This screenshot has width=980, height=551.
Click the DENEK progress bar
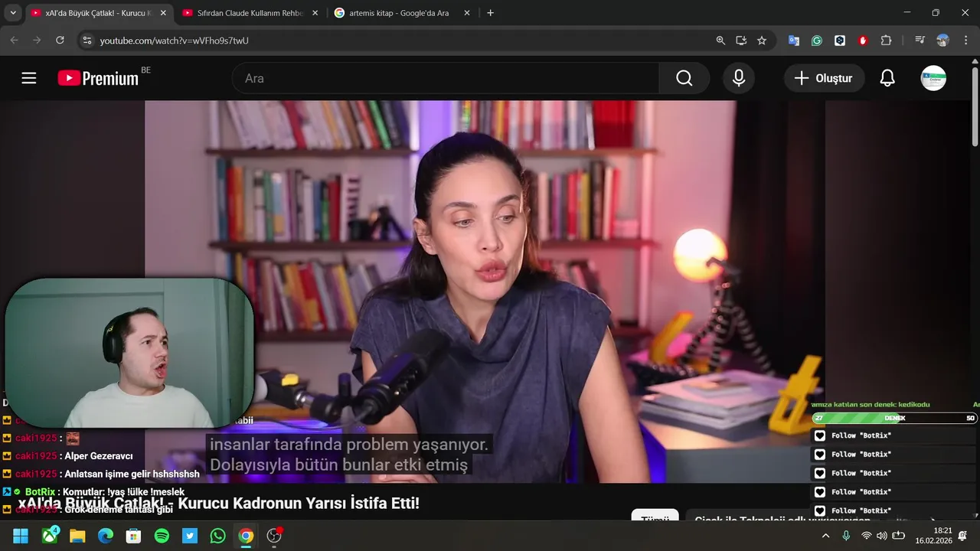coord(894,418)
